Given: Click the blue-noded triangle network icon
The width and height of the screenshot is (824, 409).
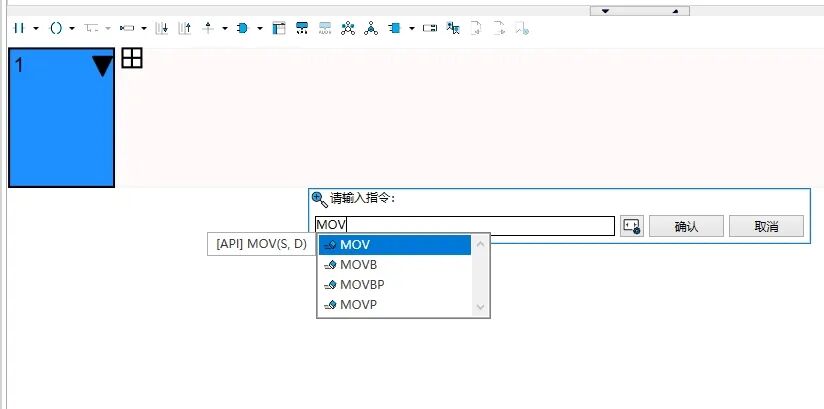Looking at the screenshot, I should tap(348, 28).
